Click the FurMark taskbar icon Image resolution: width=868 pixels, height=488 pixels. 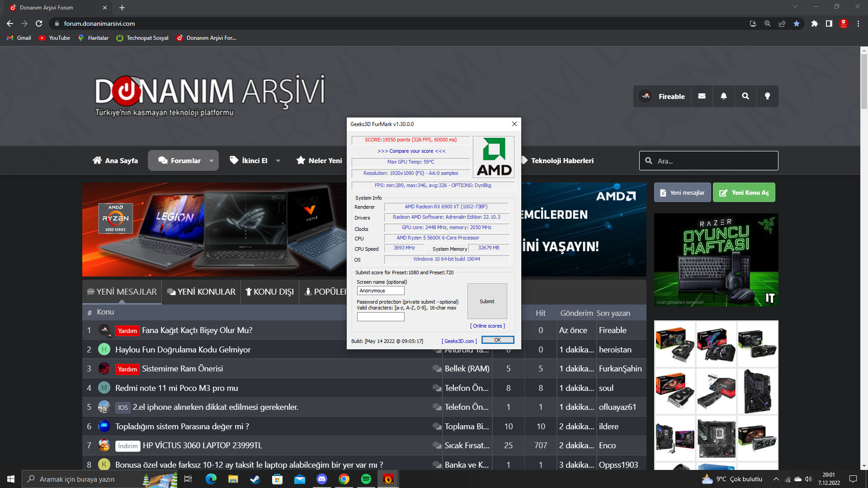click(x=388, y=479)
